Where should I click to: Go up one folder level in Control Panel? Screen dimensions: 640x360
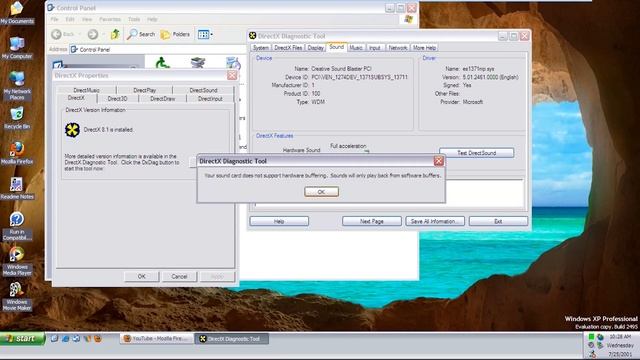click(x=115, y=34)
